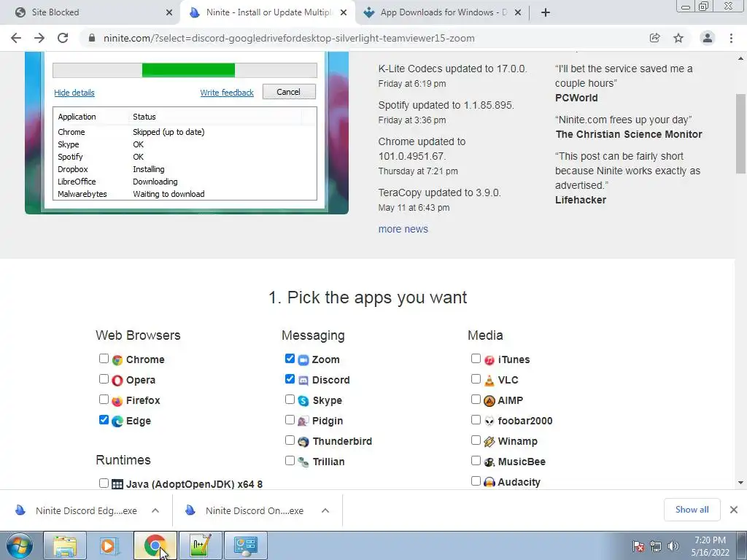This screenshot has height=560, width=747.
Task: Click the installer screenshot image
Action: [x=187, y=133]
